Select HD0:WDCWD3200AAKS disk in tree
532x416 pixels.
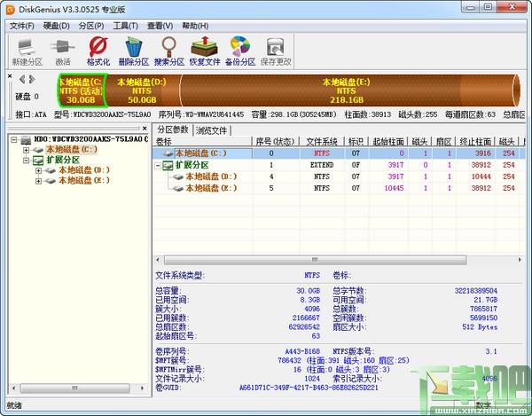91,139
